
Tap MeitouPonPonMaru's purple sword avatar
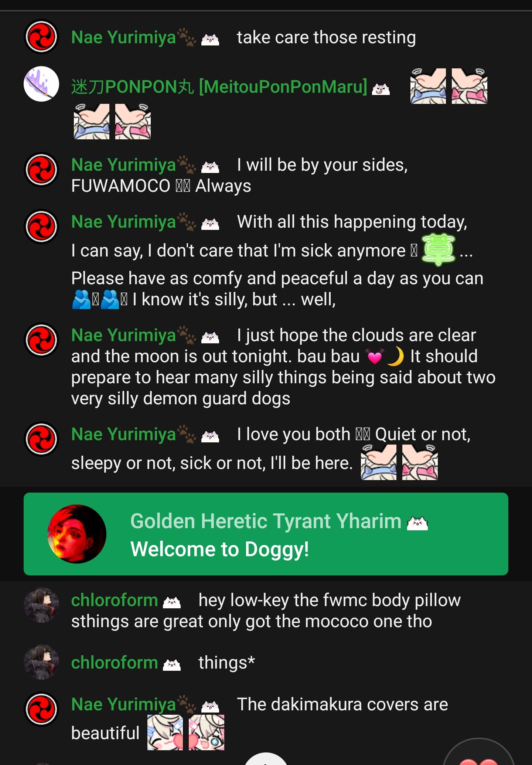pos(41,84)
